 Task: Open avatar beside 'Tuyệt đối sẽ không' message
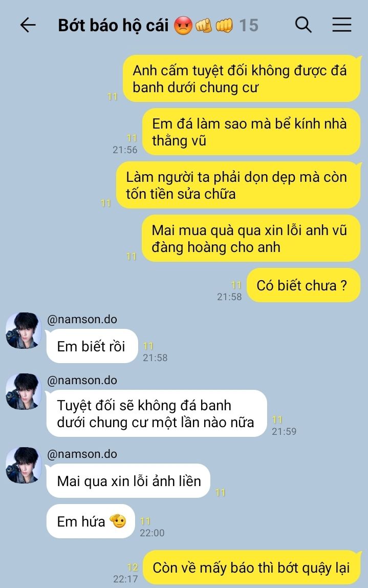click(x=24, y=391)
